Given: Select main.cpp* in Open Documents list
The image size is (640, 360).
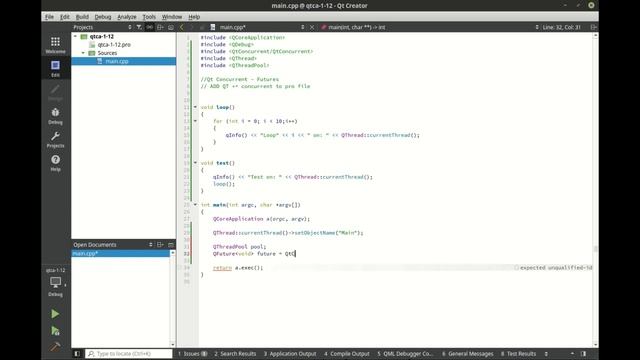Looking at the screenshot, I should 120,253.
